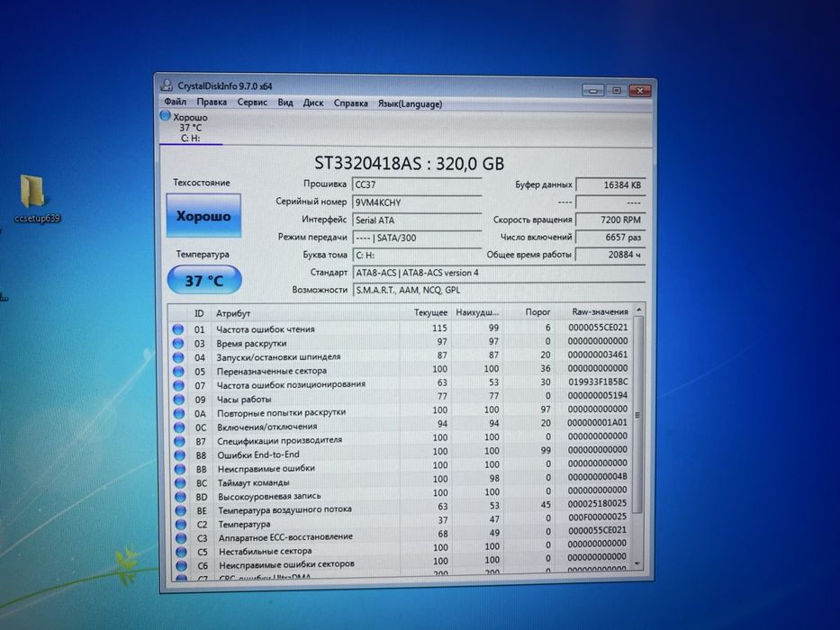Click raw value 0000055CE021 of Частота ошибок чтения row
The image size is (840, 630).
coord(597,328)
